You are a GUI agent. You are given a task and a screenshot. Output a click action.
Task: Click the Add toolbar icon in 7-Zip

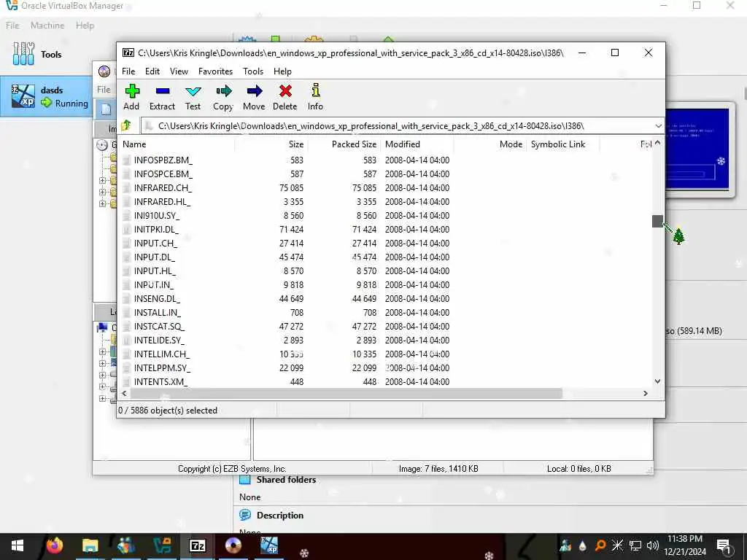131,97
